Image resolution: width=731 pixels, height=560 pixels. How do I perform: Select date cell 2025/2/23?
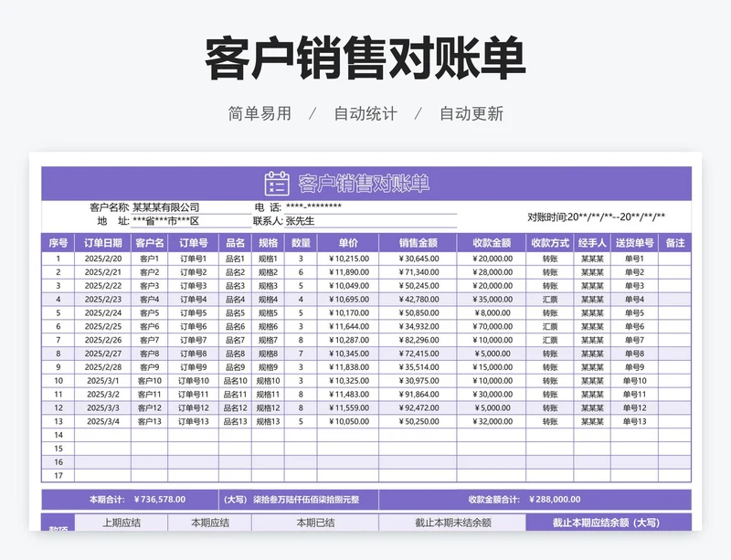(x=103, y=300)
